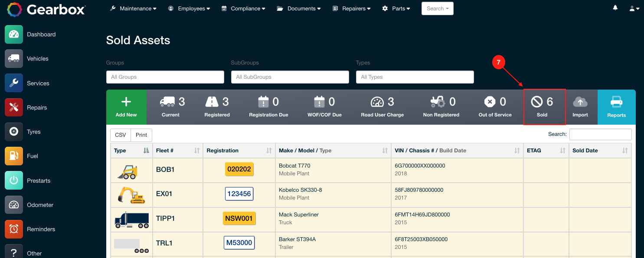Open the Prestarts power icon

(x=13, y=180)
